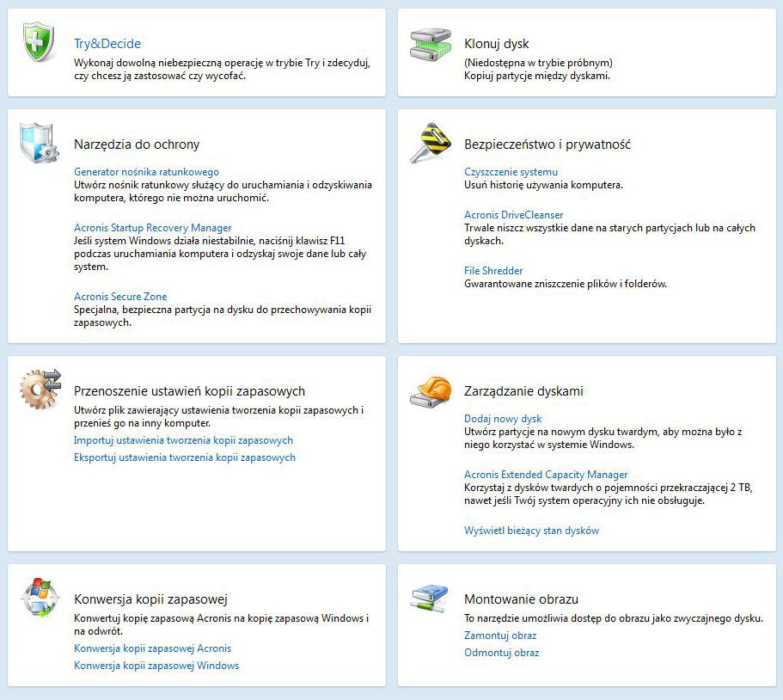This screenshot has height=700, width=783.
Task: Click the Konwersja kopii zapasowej Windows icon
Action: pos(40,597)
